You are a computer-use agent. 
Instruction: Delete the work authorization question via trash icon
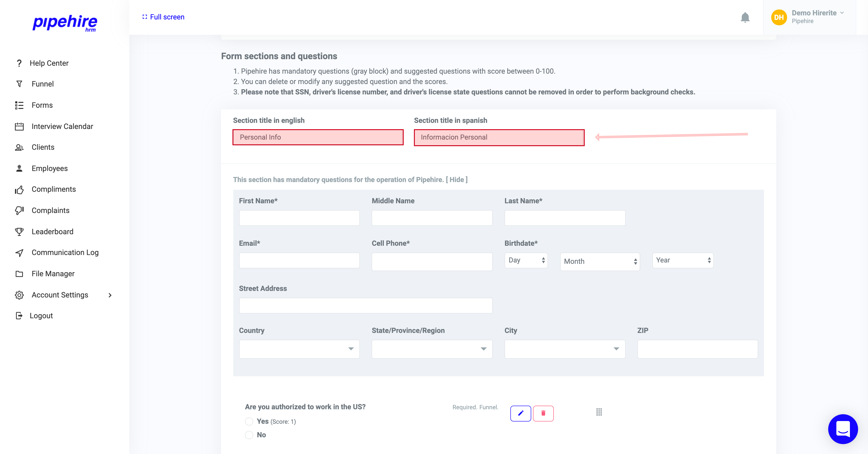pos(543,413)
